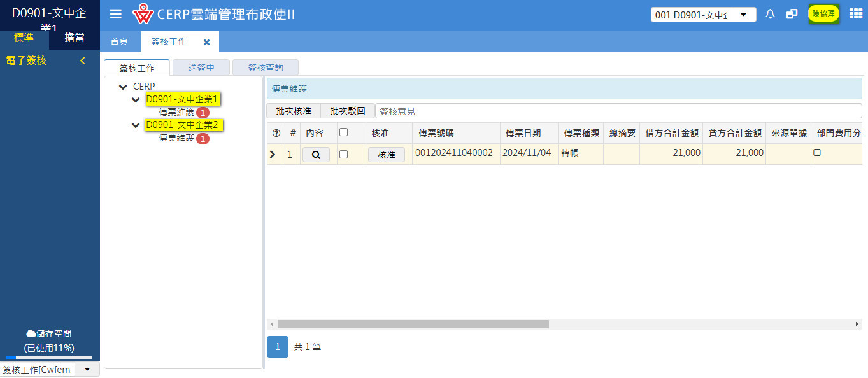Viewport: 868px width, 378px height.
Task: Click the magnifier content button in row 1
Action: point(316,155)
